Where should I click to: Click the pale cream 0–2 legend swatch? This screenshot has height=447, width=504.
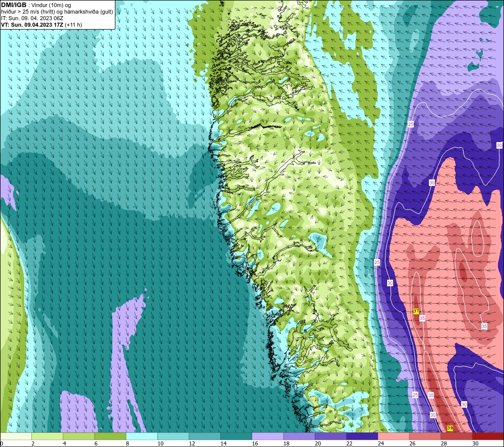pyautogui.click(x=16, y=436)
